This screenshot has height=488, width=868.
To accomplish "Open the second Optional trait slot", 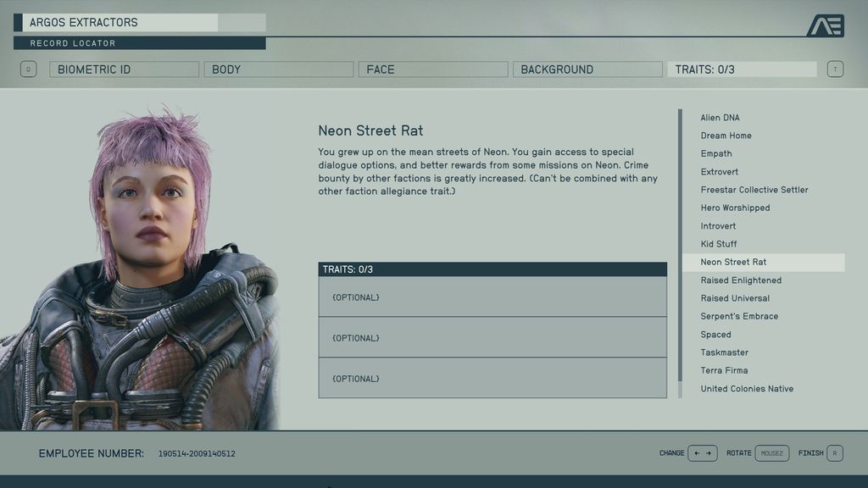I will [490, 337].
